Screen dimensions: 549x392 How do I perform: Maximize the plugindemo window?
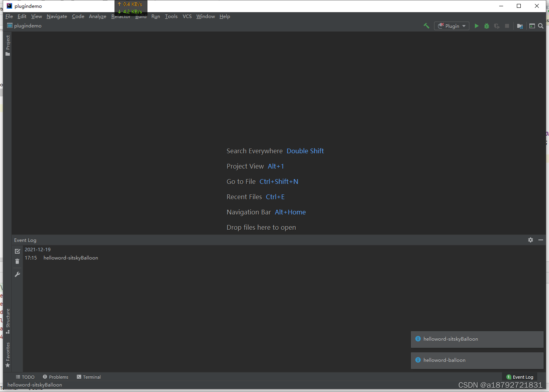[x=519, y=6]
